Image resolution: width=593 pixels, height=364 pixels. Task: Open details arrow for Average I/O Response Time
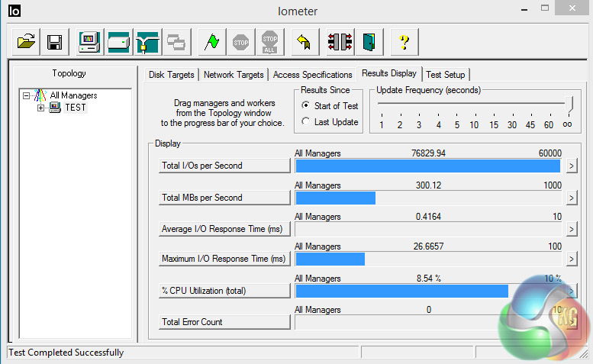click(572, 230)
